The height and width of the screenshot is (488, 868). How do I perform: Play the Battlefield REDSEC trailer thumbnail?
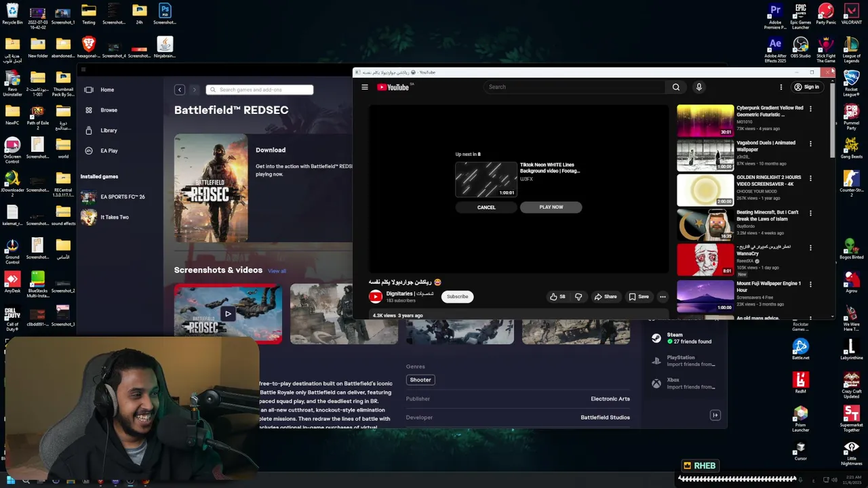click(228, 314)
